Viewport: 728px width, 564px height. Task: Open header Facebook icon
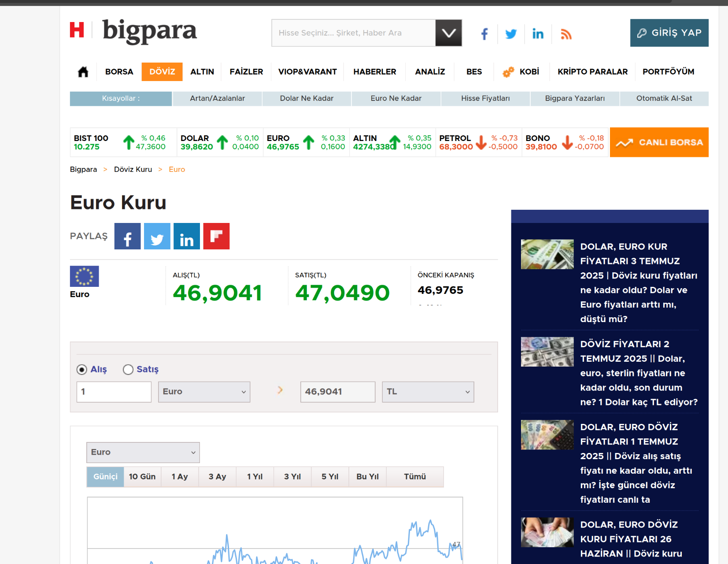click(x=484, y=34)
